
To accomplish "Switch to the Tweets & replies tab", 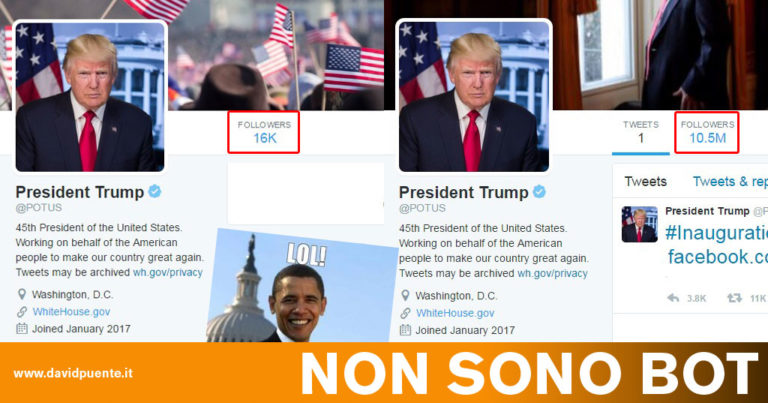I will pos(730,182).
